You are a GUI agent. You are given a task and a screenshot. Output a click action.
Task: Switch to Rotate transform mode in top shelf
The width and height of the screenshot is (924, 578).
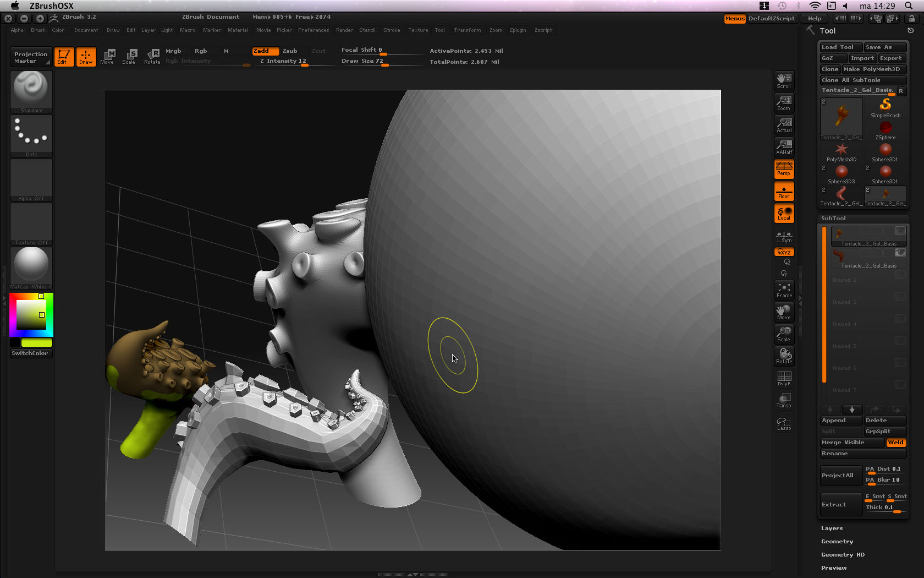click(152, 56)
